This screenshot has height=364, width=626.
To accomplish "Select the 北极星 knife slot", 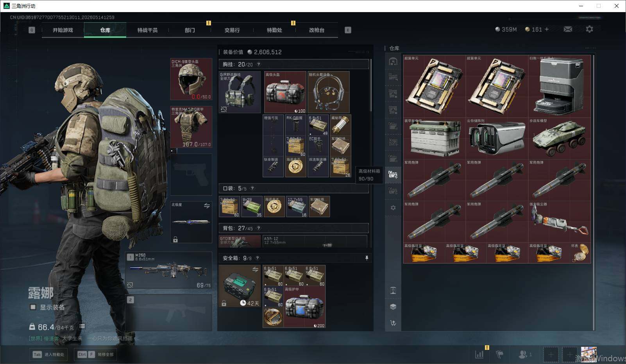I will click(x=191, y=222).
